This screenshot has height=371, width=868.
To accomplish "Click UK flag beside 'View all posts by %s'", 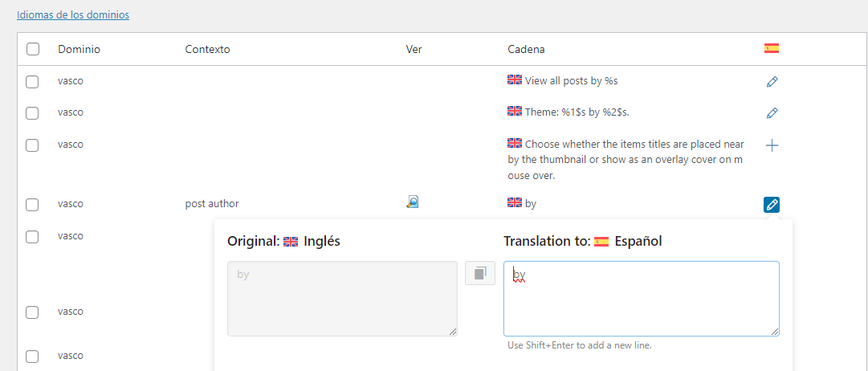I will pyautogui.click(x=515, y=79).
